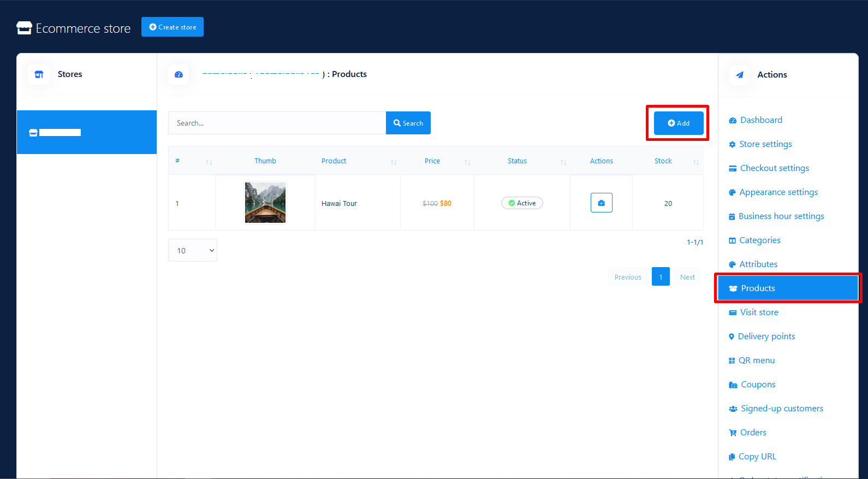Click the dashboard gauge icon beside Products heading
Screen dimensions: 868x479
[x=179, y=74]
